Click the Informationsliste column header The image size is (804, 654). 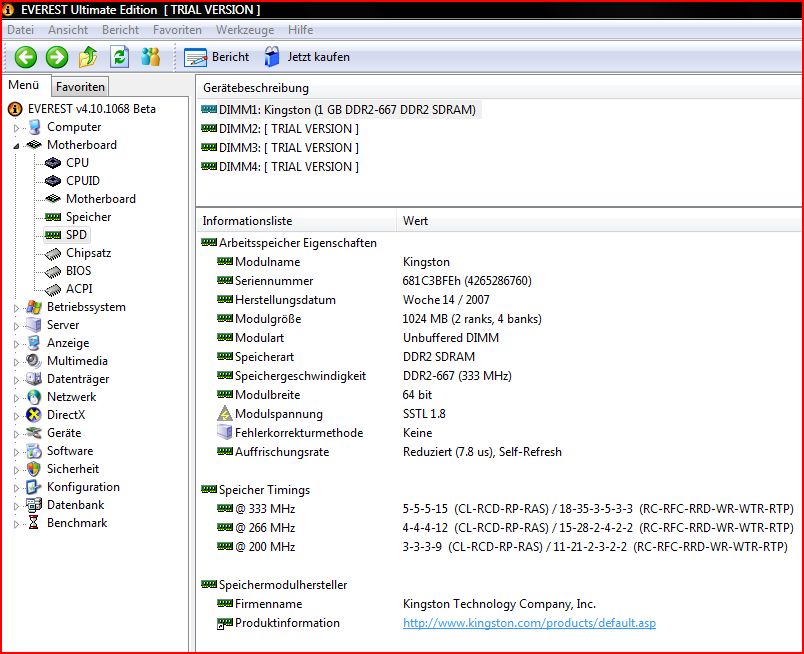point(296,221)
